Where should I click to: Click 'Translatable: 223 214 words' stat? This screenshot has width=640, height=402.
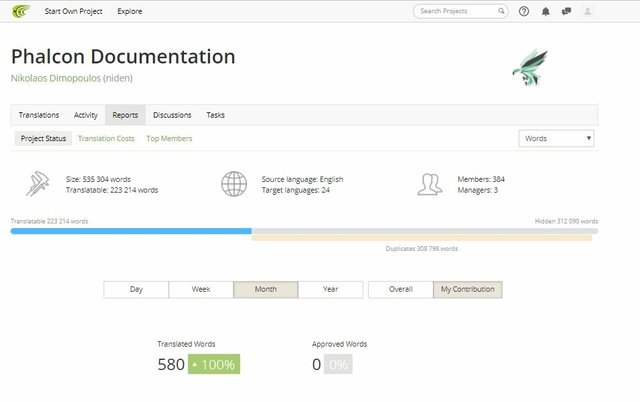click(x=112, y=190)
